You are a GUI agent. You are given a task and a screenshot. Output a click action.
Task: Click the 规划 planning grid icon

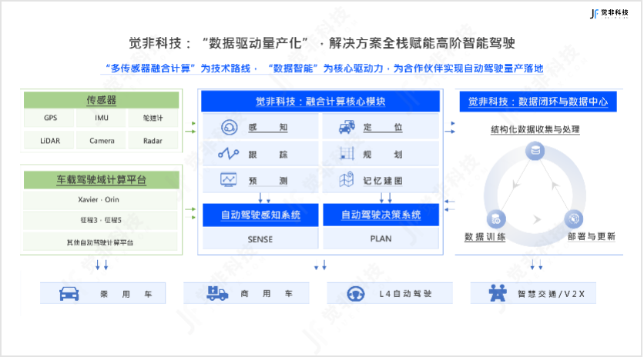click(x=347, y=154)
